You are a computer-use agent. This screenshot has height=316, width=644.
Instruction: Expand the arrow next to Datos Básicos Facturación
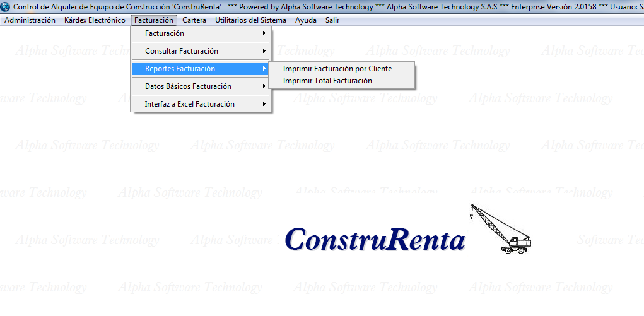pos(264,86)
